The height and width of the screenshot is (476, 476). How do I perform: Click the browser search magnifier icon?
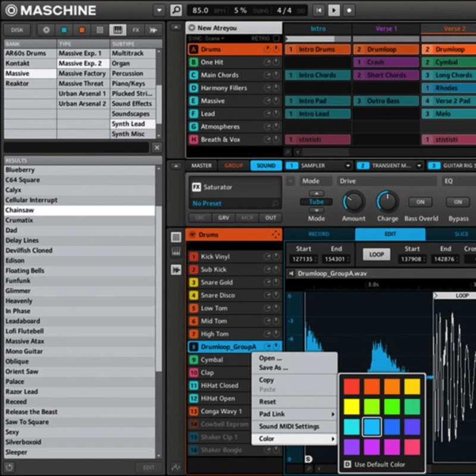coord(176,10)
